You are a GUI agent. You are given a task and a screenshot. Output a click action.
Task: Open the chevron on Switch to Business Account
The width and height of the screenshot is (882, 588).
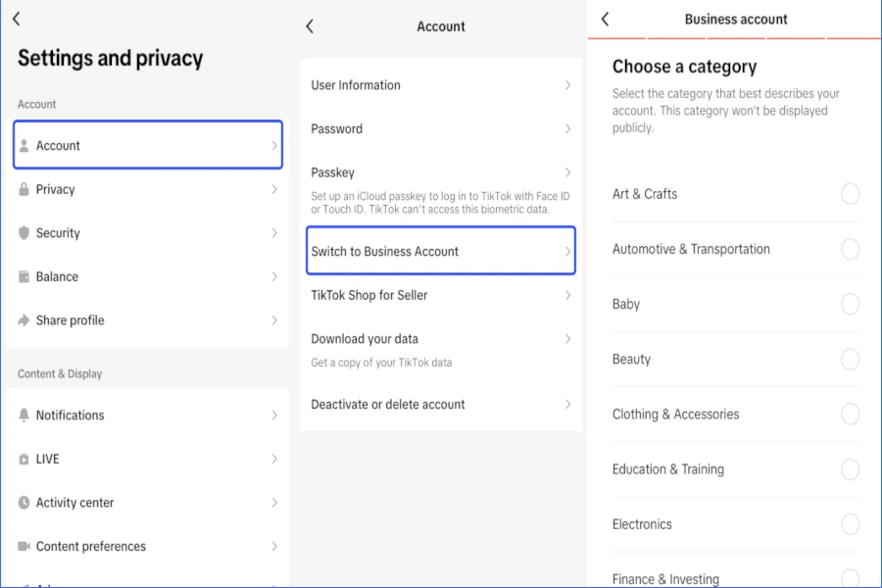click(x=568, y=252)
